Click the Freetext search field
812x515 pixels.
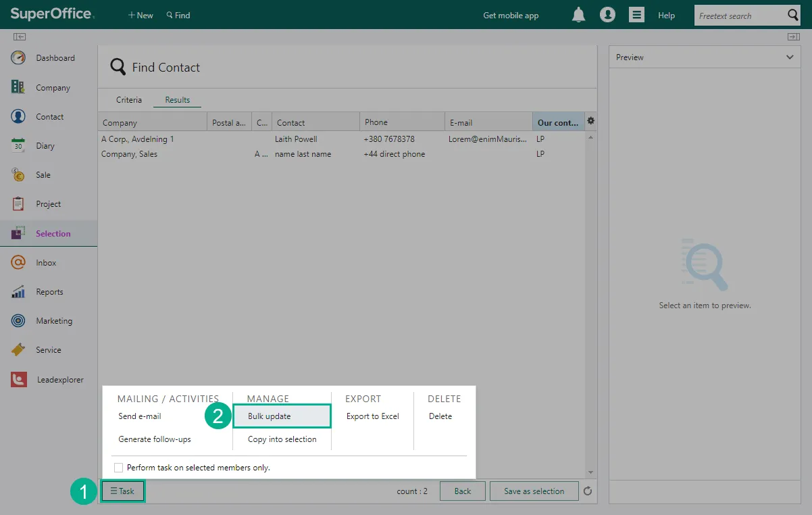[x=740, y=16]
